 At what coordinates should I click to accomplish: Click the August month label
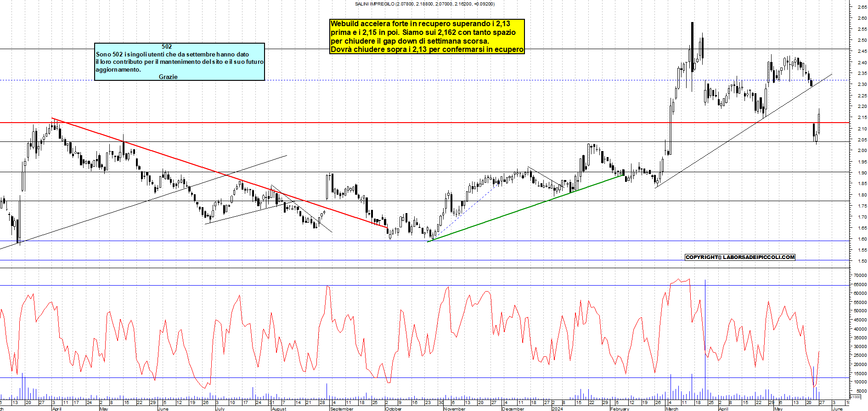[x=279, y=409]
